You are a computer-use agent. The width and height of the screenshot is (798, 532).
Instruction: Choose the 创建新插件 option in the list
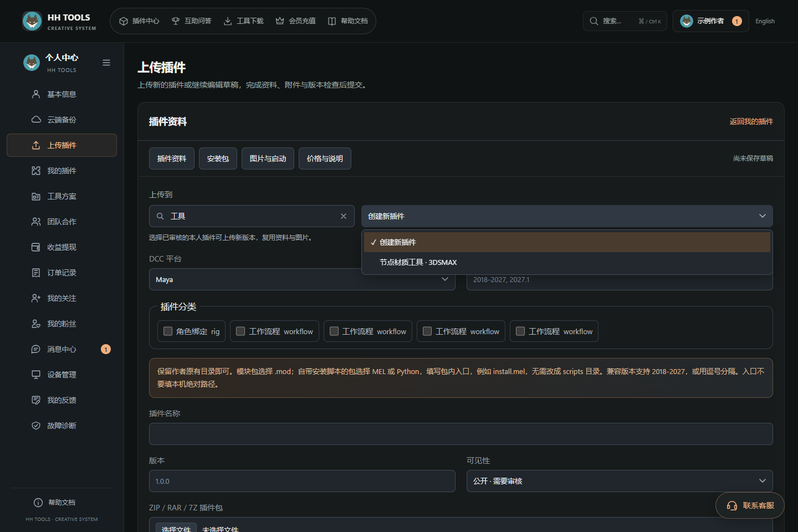[x=567, y=242]
